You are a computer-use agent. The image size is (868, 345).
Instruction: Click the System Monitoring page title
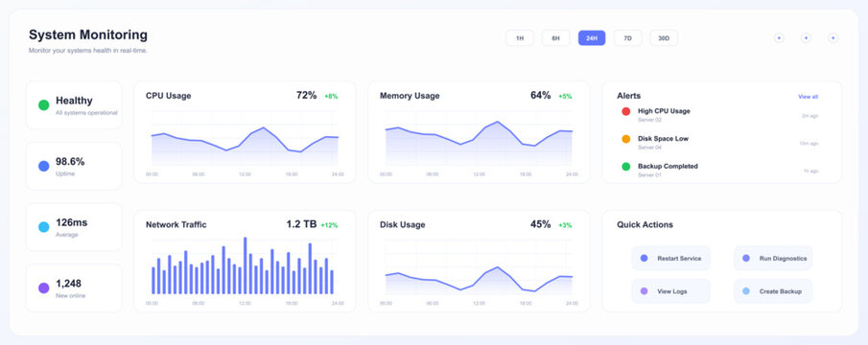click(x=88, y=34)
